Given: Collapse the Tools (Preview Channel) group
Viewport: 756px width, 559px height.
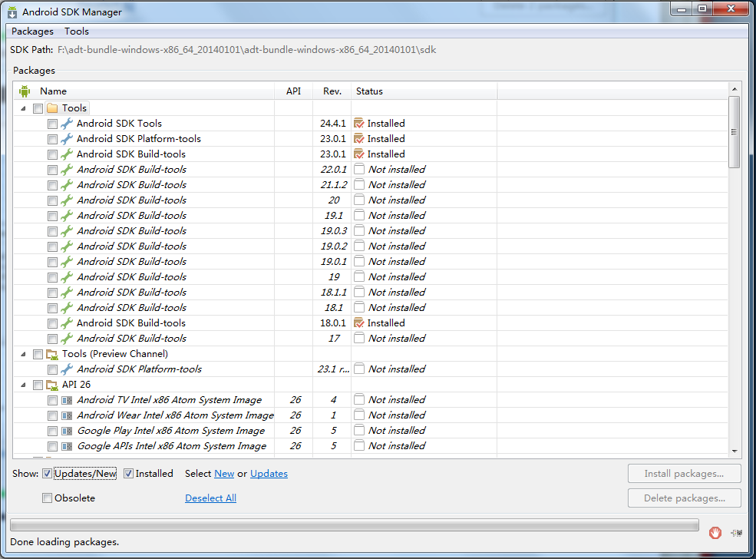Looking at the screenshot, I should 23,354.
